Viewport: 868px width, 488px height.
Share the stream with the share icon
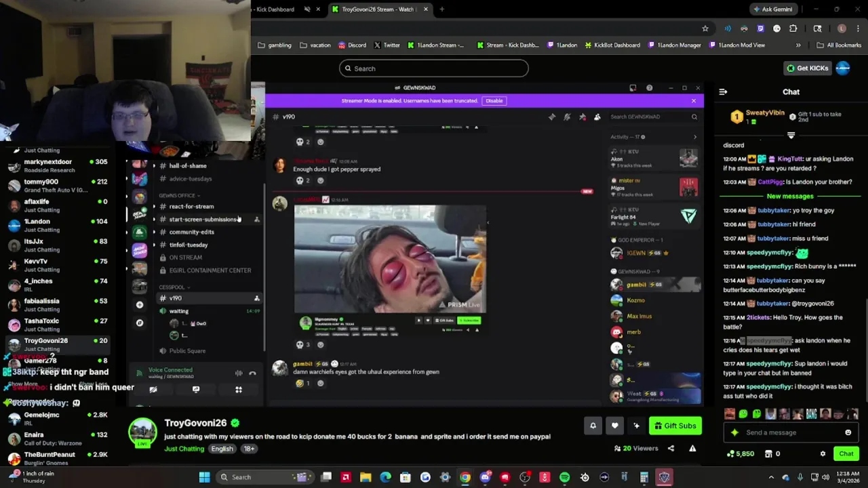pyautogui.click(x=671, y=448)
